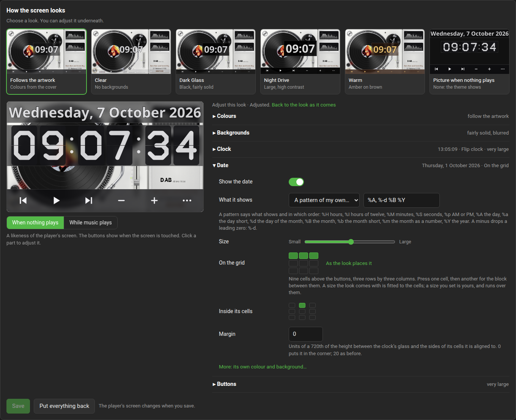
Task: Click the three-dots icon in the large preview
Action: (187, 201)
